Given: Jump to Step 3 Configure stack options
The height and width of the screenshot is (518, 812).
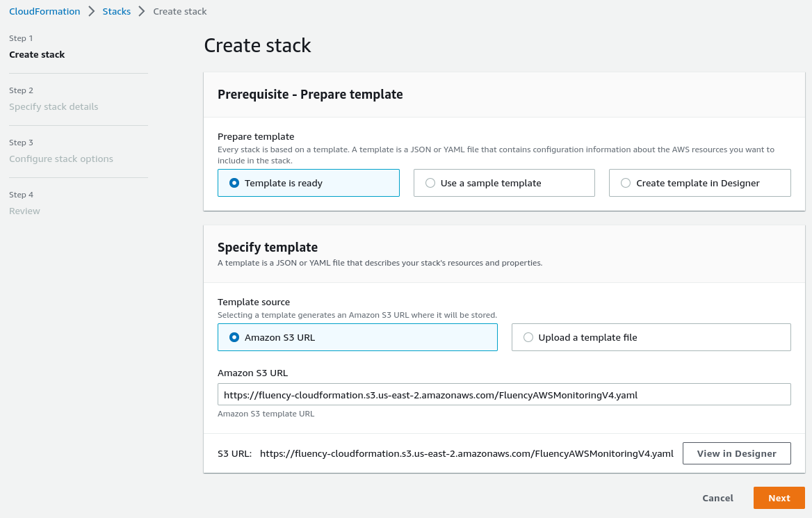Looking at the screenshot, I should coord(61,159).
